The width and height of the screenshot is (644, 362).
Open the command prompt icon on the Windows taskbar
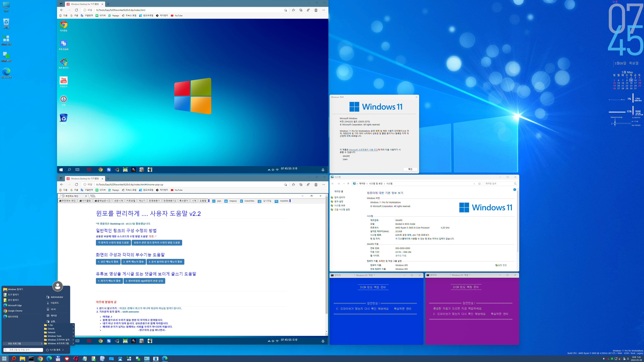[31, 358]
